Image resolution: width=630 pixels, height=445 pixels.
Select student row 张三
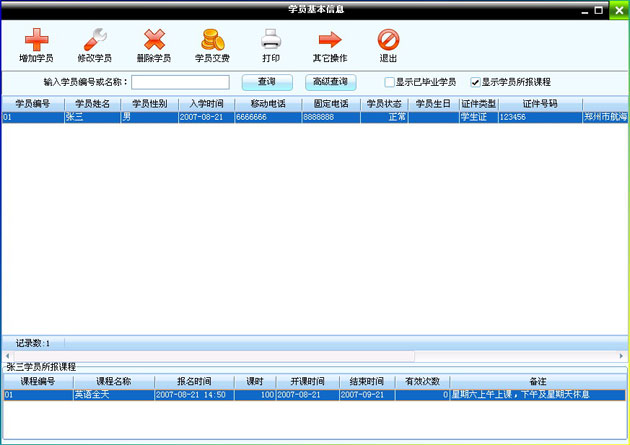[x=91, y=117]
